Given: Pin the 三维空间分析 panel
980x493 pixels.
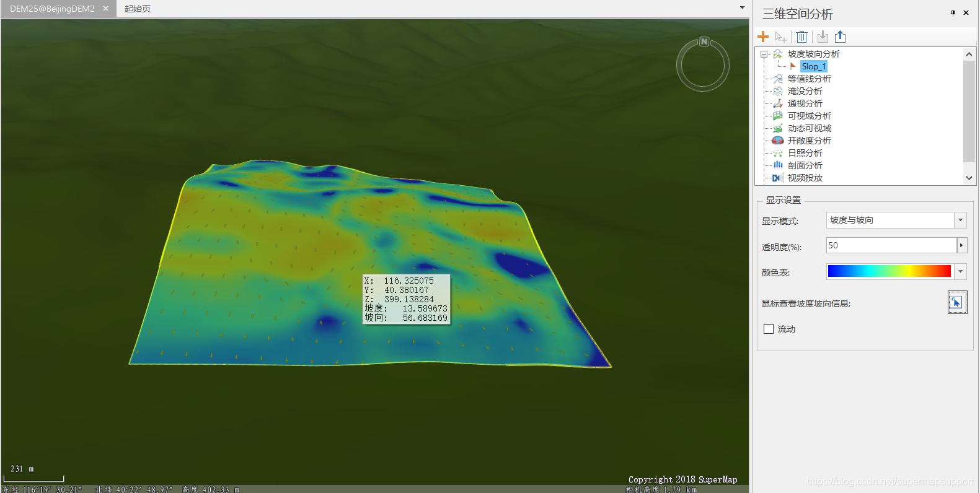Looking at the screenshot, I should [953, 13].
